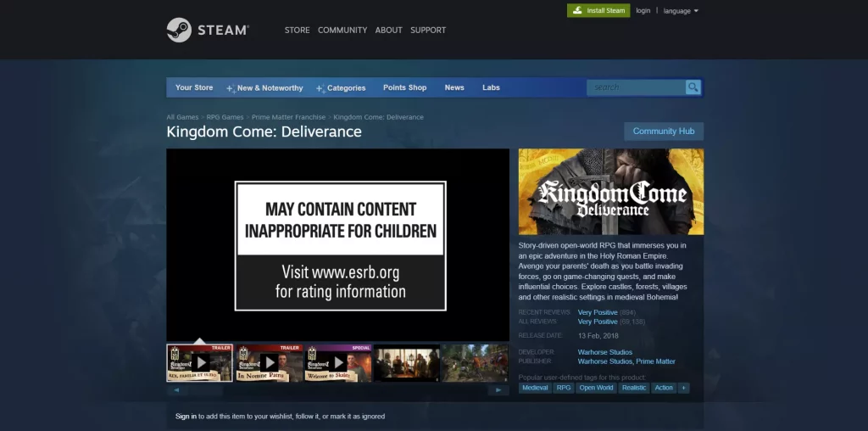
Task: Open the SUPPORT page
Action: tap(428, 30)
